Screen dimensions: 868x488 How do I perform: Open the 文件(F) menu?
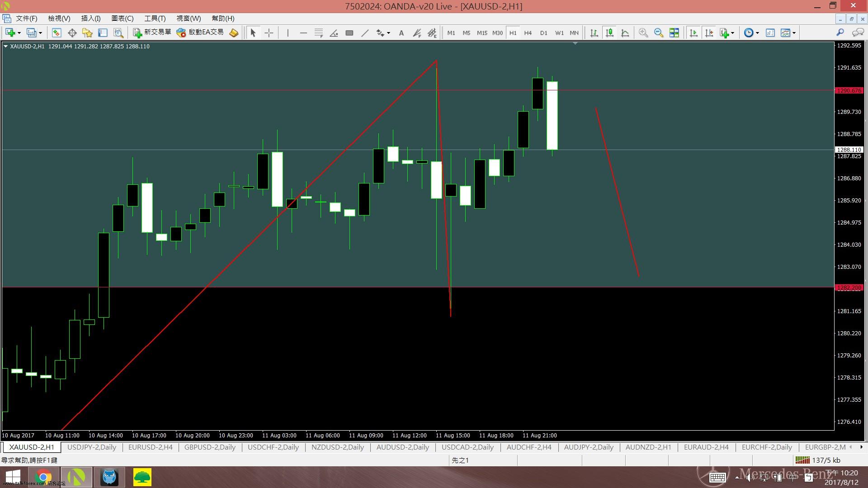[26, 19]
